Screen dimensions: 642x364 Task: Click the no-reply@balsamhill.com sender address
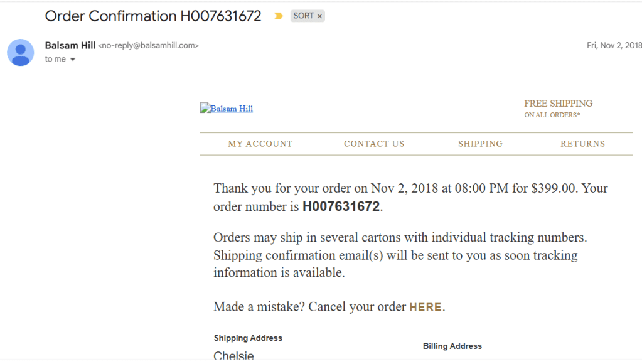click(x=149, y=46)
